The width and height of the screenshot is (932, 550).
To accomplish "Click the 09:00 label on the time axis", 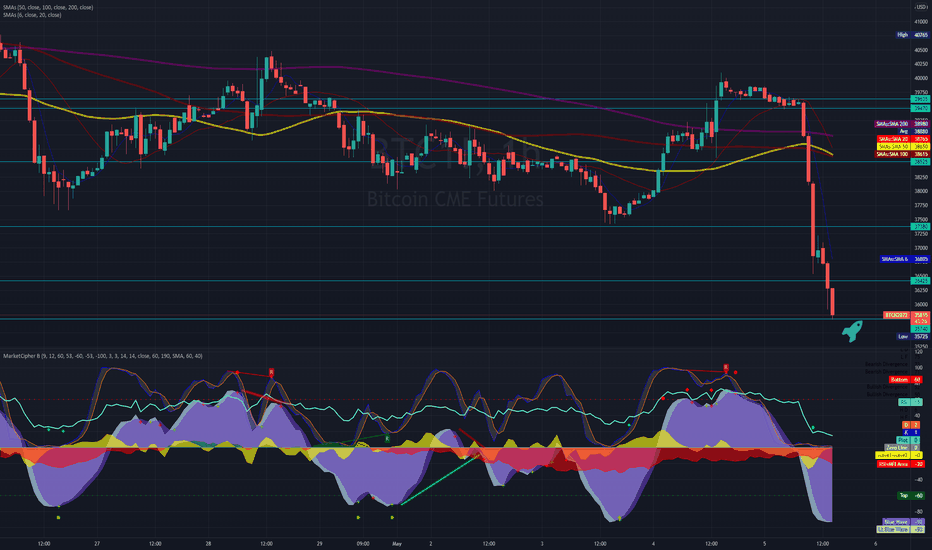I will click(363, 543).
